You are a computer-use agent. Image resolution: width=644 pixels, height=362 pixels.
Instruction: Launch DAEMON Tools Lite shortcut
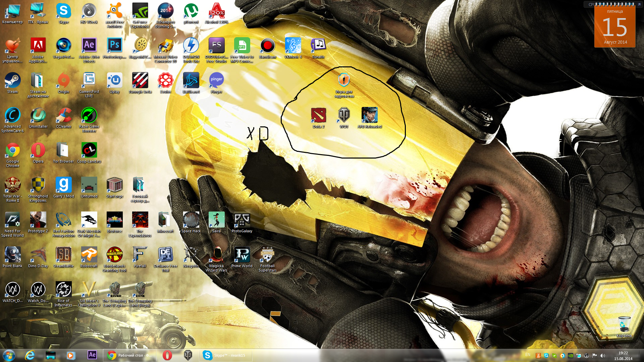pos(191,50)
